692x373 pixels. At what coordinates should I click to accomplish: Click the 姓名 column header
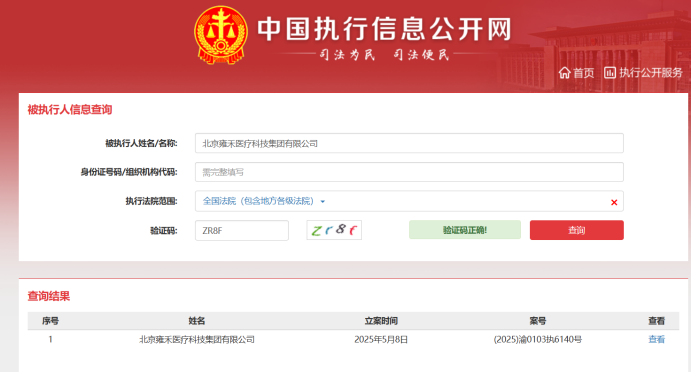tap(197, 321)
